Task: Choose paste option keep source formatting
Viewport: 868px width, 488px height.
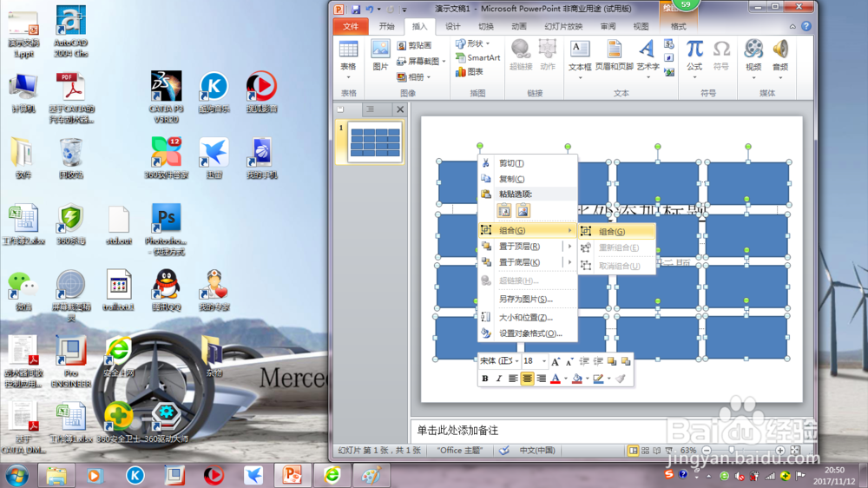Action: [503, 210]
